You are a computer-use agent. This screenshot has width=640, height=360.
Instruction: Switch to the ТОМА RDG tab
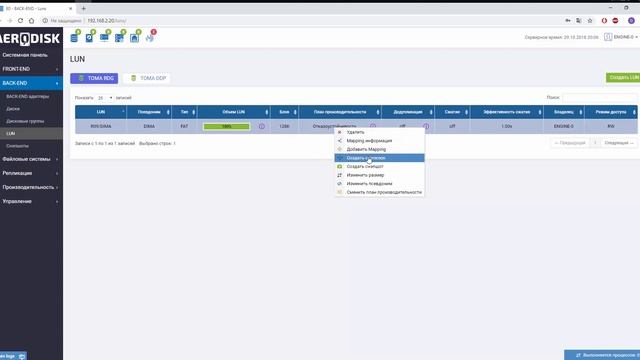point(94,78)
